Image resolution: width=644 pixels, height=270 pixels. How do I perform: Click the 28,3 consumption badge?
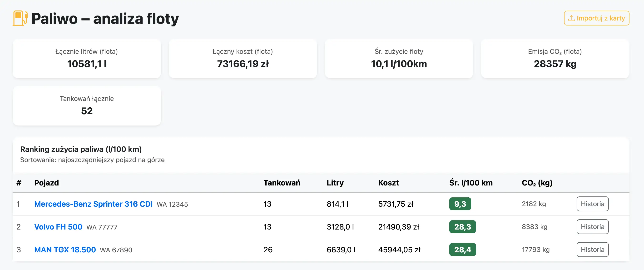[462, 227]
